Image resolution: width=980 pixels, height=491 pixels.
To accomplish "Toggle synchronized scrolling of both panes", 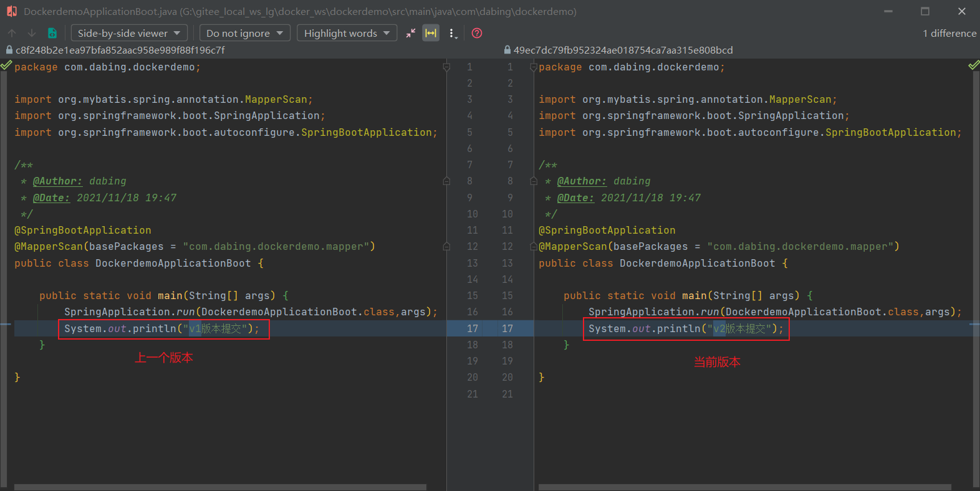I will [x=431, y=33].
